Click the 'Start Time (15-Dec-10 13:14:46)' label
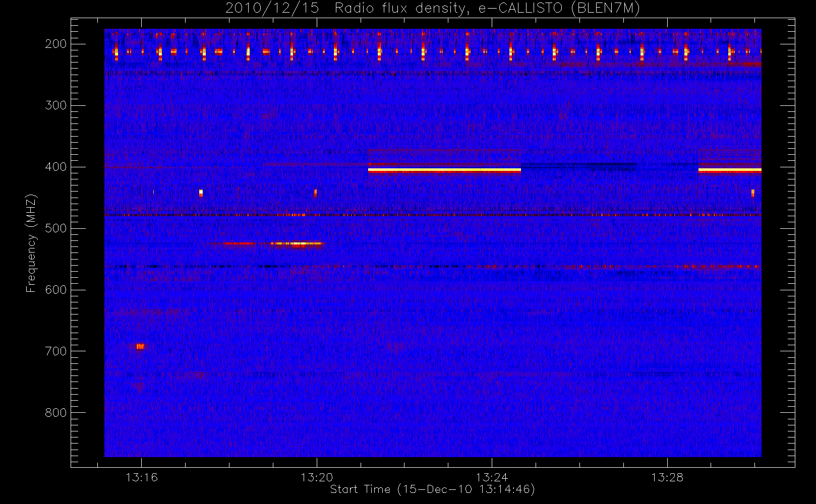 pos(432,489)
